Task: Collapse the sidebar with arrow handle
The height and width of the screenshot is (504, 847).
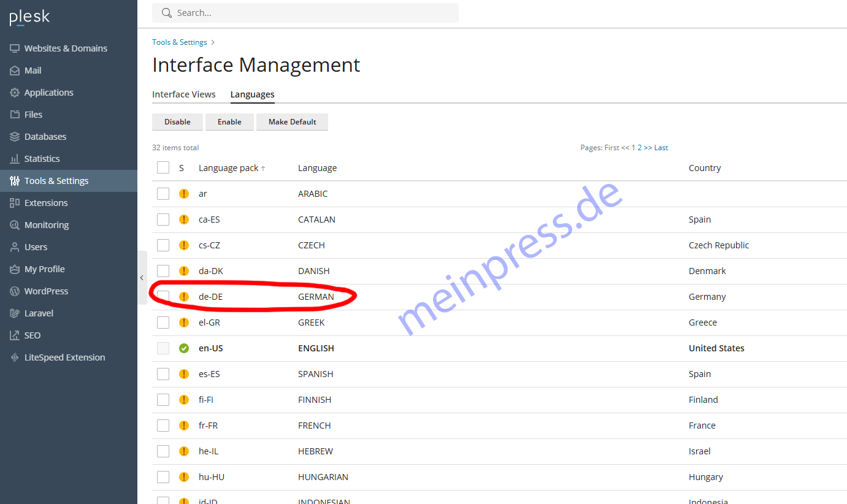Action: point(142,278)
